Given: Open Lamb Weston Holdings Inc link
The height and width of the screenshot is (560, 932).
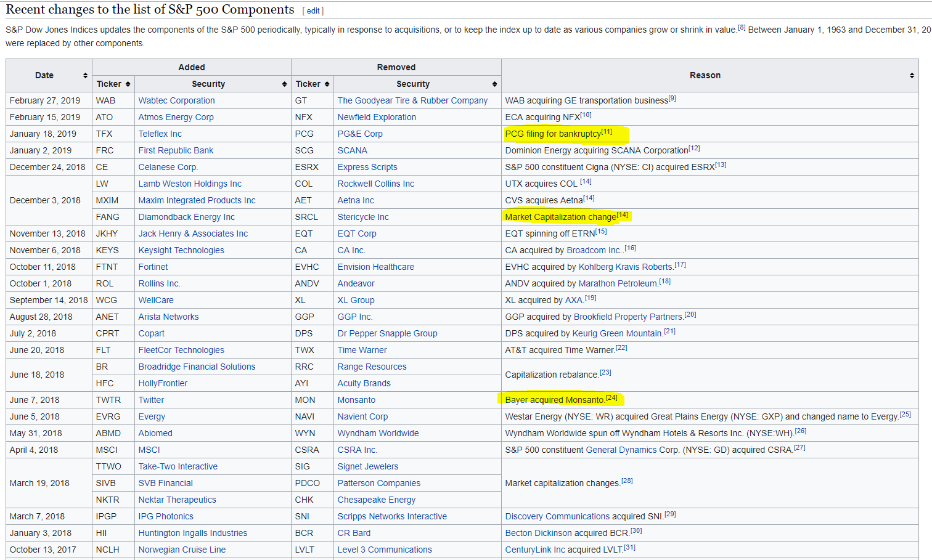Looking at the screenshot, I should tap(190, 184).
